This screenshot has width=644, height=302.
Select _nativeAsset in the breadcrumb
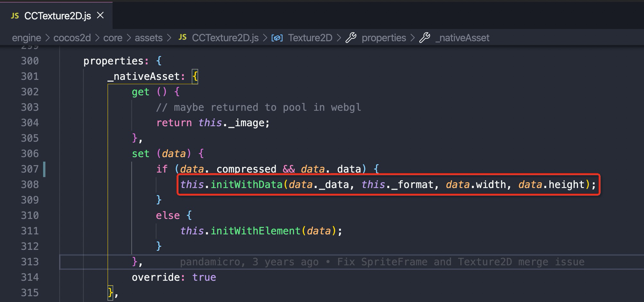pos(462,38)
